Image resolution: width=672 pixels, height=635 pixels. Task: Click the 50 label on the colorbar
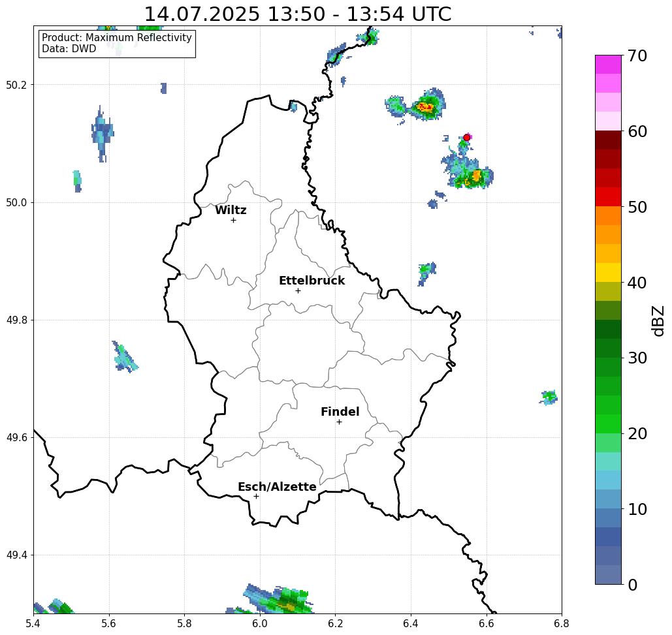pos(637,208)
